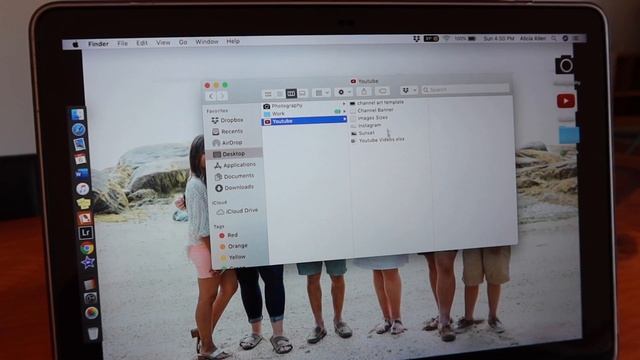Go back with the Finder back arrow
Screen dimensions: 640x360
[211, 96]
